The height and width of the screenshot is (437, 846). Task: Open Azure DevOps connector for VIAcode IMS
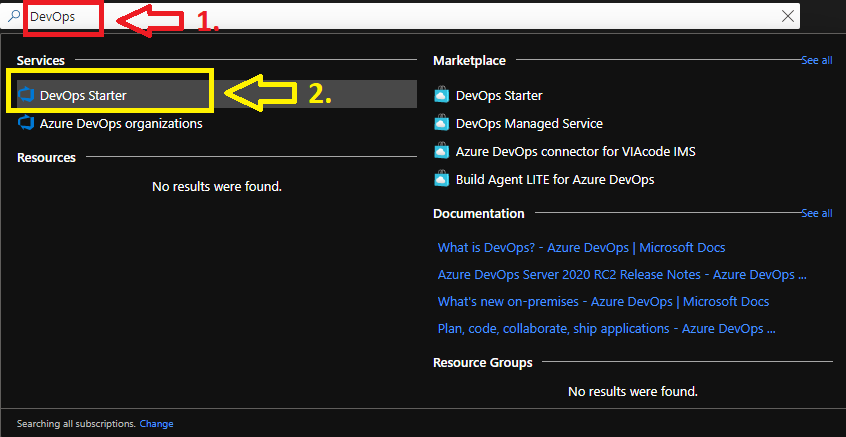(576, 152)
